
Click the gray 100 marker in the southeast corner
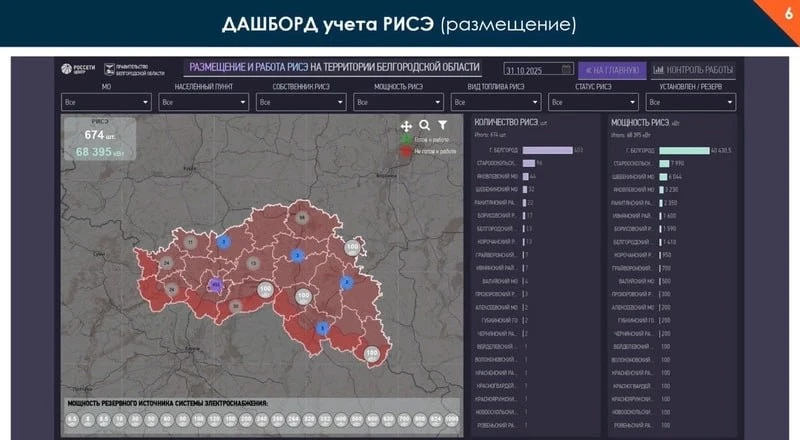tap(372, 353)
